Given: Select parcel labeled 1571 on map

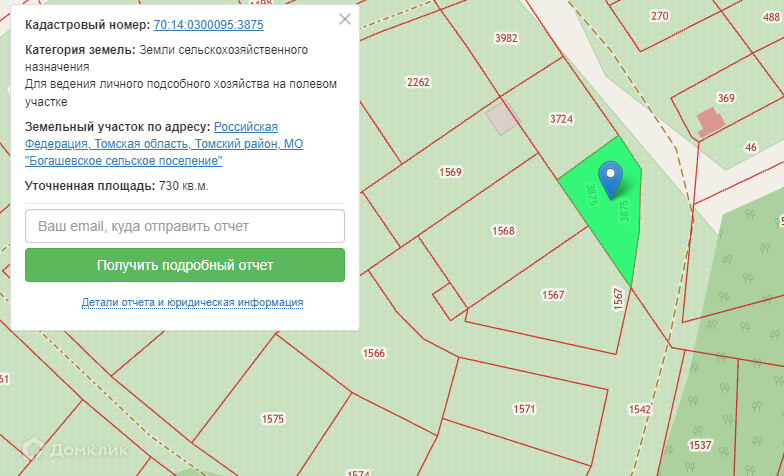Looking at the screenshot, I should tap(524, 409).
